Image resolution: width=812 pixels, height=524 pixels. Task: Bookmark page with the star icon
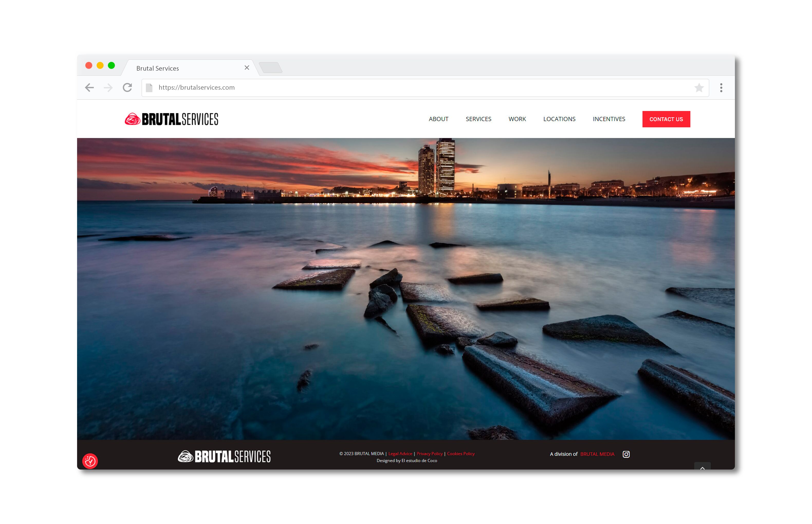[x=699, y=87]
